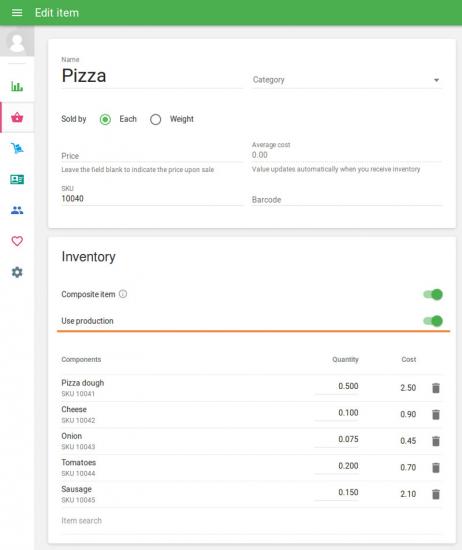Select the Weight sold-by radio option
462x550 pixels.
[x=155, y=120]
